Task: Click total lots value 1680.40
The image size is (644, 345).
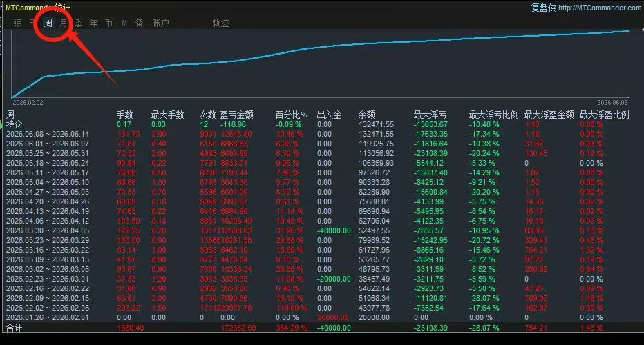Action: (x=130, y=328)
